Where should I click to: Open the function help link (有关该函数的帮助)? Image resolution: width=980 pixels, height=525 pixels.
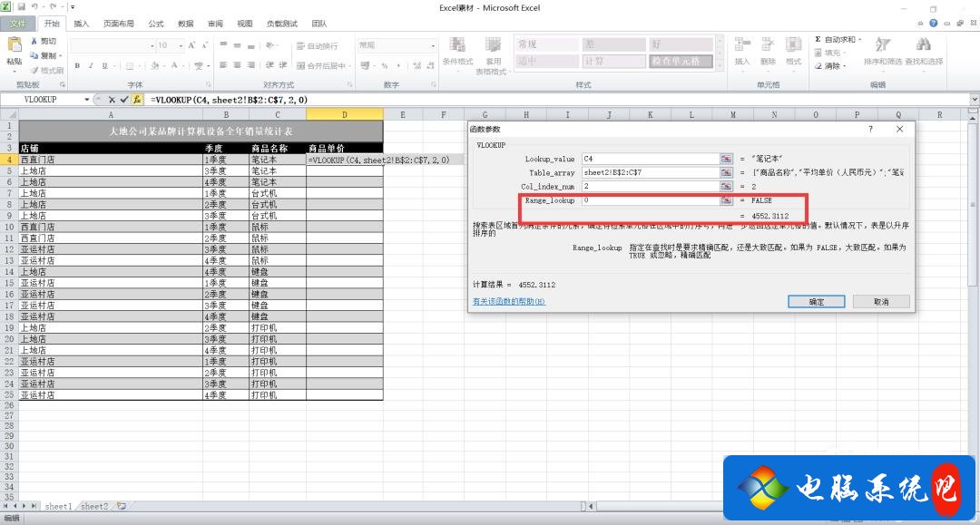[509, 302]
